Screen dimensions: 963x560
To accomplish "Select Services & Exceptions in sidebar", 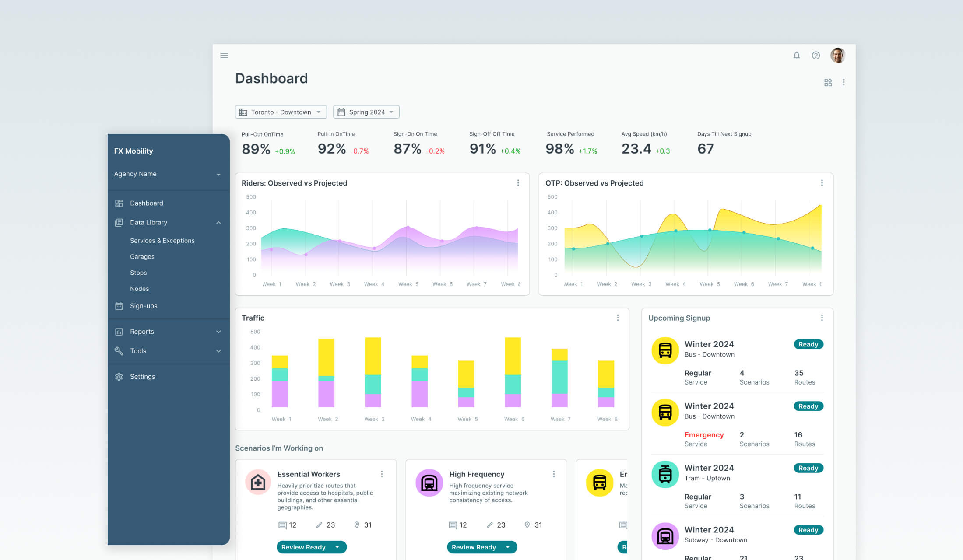I will pos(162,240).
